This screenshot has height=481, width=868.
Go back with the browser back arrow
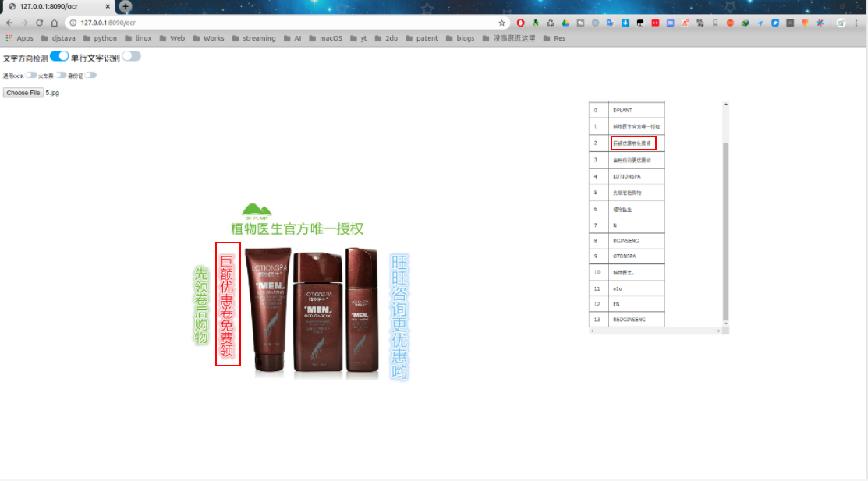point(9,23)
